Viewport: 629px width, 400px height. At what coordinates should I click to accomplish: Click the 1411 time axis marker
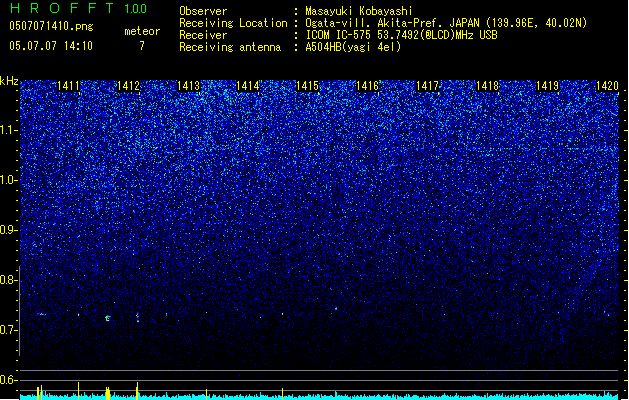point(69,86)
